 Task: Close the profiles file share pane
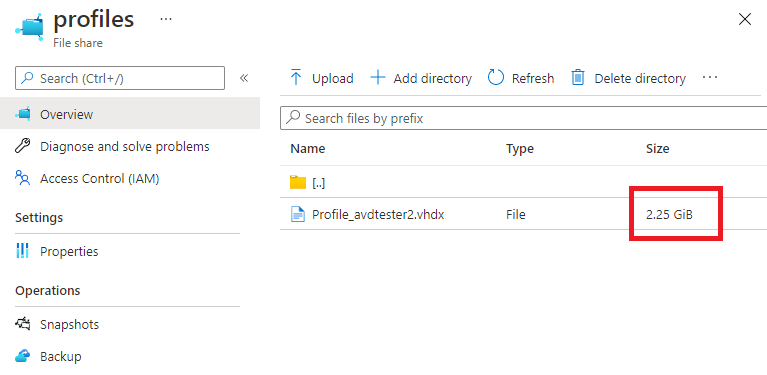click(744, 20)
